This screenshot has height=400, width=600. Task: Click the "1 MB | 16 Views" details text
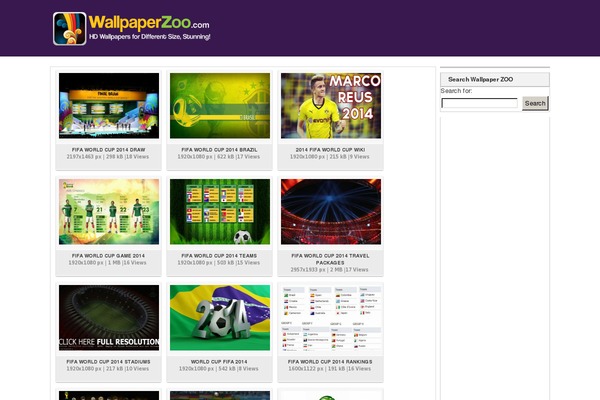pos(127,263)
